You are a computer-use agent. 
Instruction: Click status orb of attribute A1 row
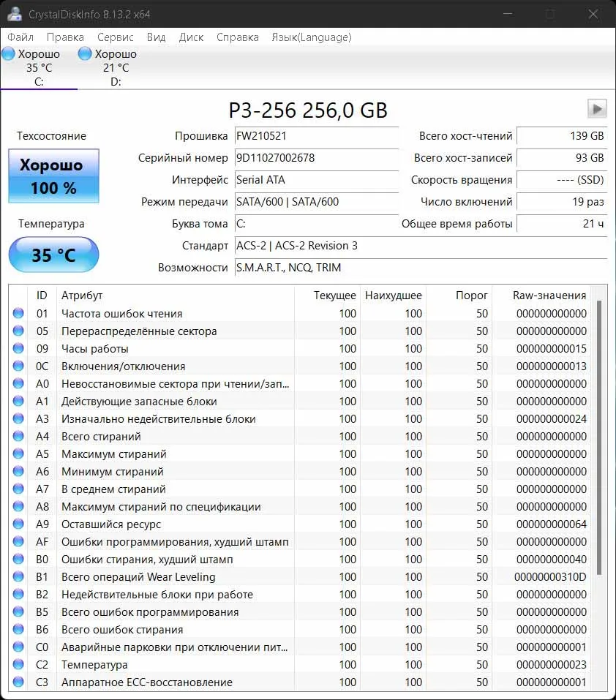tap(18, 401)
